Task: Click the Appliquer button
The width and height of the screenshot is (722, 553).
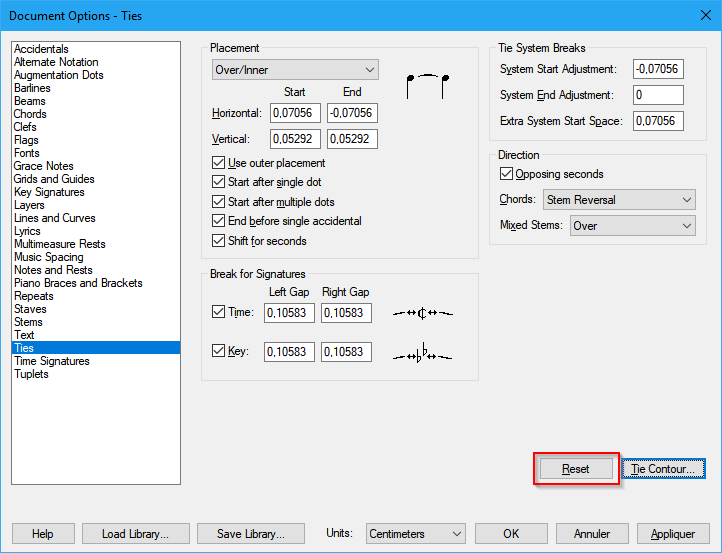Action: click(x=672, y=534)
